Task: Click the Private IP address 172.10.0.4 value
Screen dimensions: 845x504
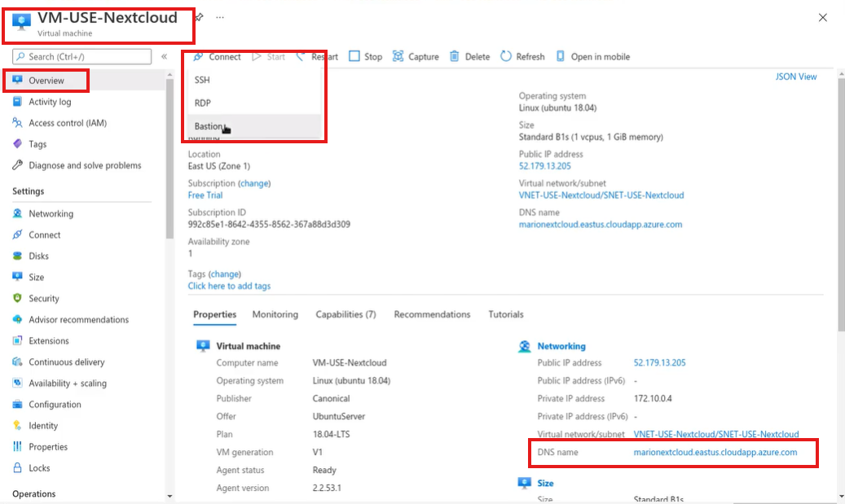Action: (x=653, y=398)
